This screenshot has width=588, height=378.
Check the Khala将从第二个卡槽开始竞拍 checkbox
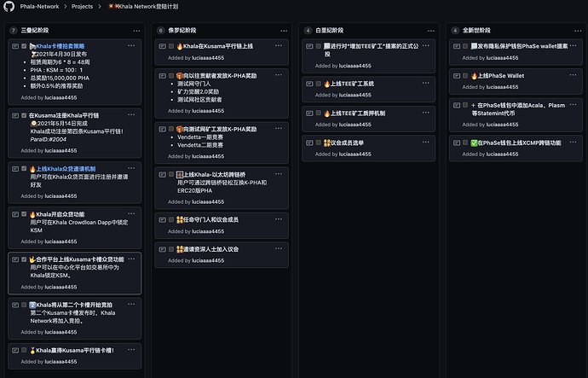click(x=24, y=305)
